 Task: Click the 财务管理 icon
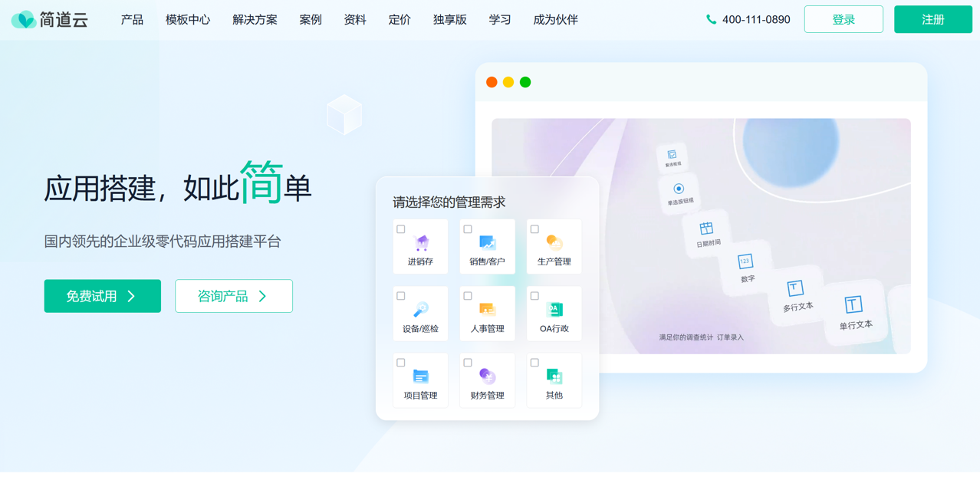pyautogui.click(x=487, y=376)
